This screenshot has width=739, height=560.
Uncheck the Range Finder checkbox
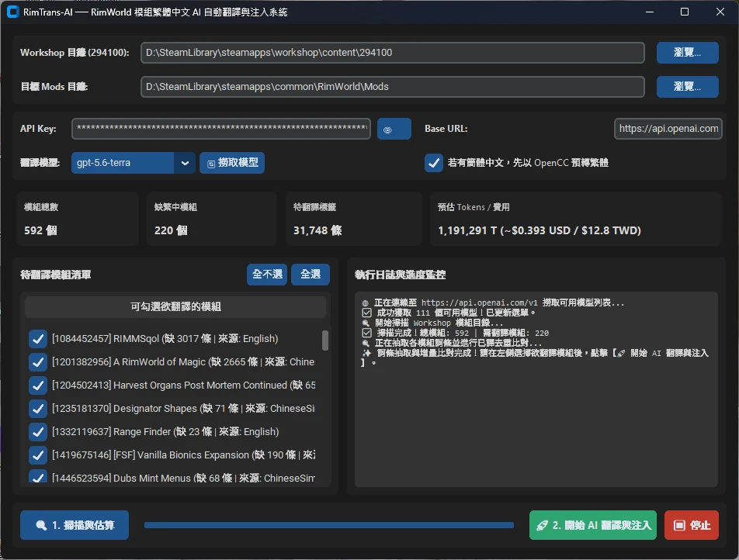[x=38, y=432]
